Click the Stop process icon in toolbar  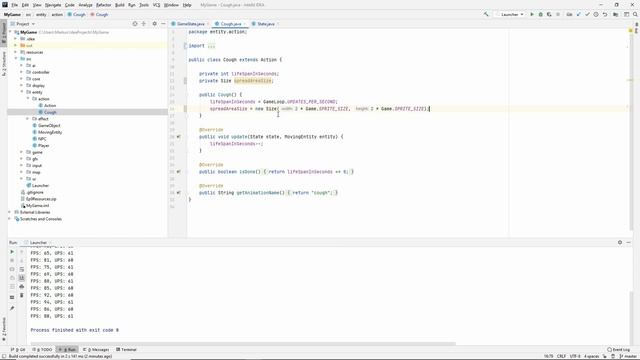tap(558, 14)
